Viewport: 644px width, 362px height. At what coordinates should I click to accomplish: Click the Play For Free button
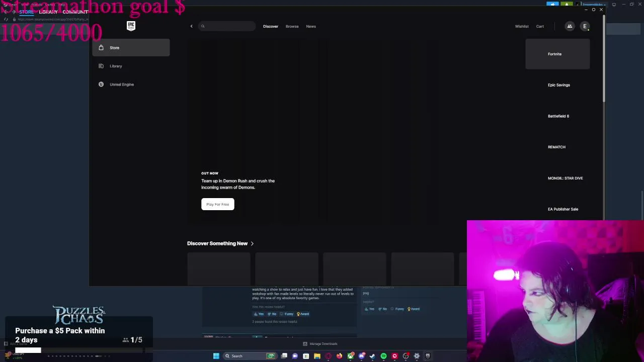(218, 204)
